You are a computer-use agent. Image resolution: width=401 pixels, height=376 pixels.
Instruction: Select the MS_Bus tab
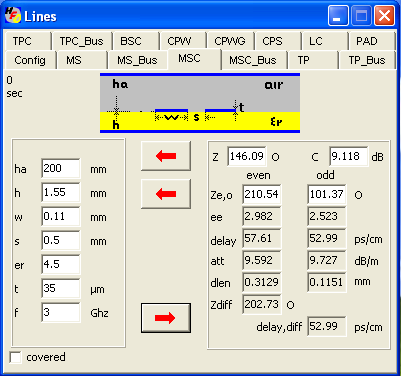coord(137,60)
